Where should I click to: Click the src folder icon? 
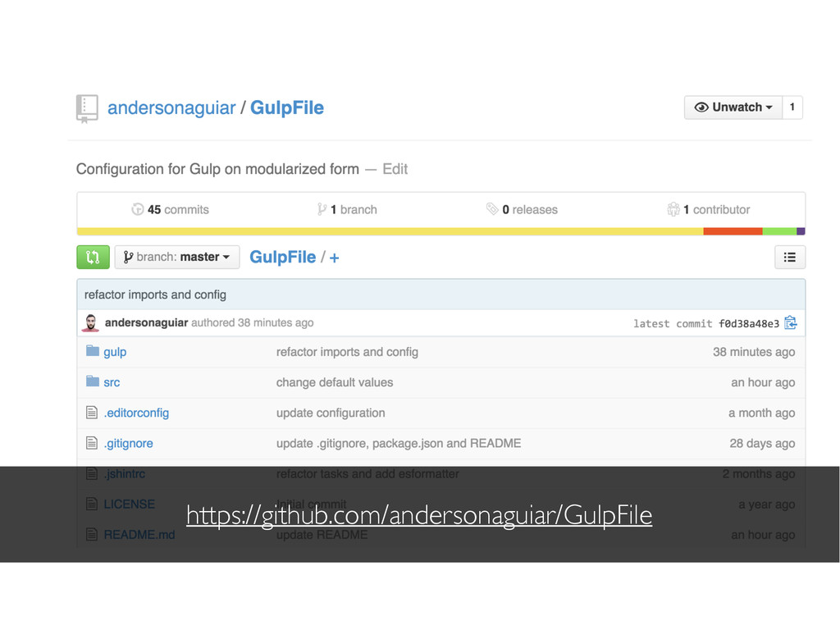point(93,381)
